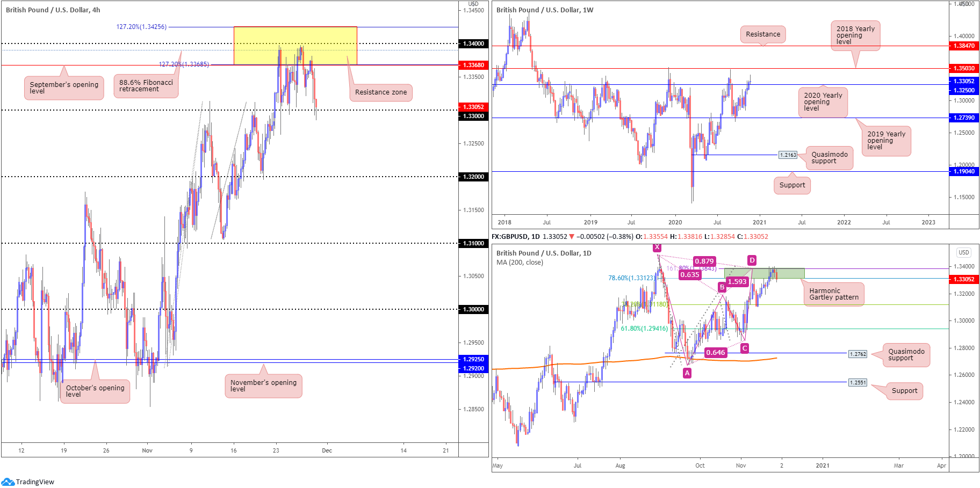Image resolution: width=980 pixels, height=488 pixels.
Task: Click the USD currency button on daily chart
Action: coord(964,252)
